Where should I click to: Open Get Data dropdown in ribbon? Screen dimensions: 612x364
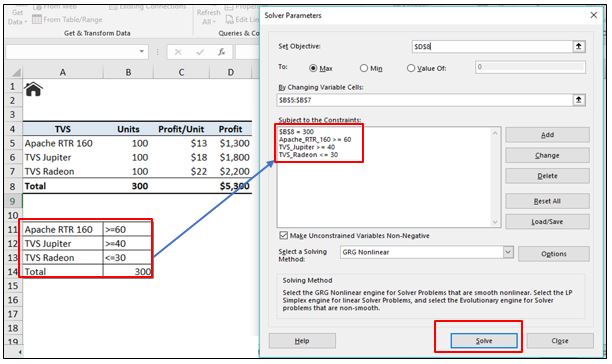click(17, 17)
